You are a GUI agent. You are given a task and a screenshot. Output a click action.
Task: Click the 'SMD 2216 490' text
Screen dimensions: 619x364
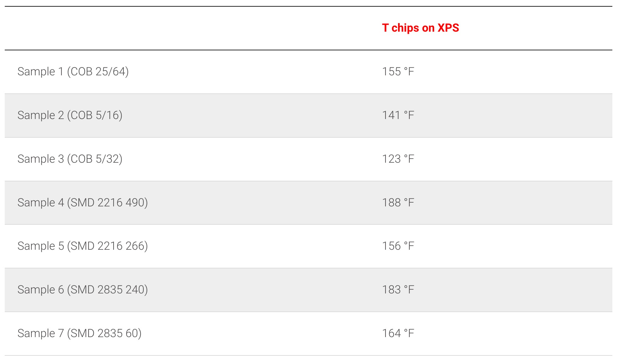pyautogui.click(x=107, y=203)
